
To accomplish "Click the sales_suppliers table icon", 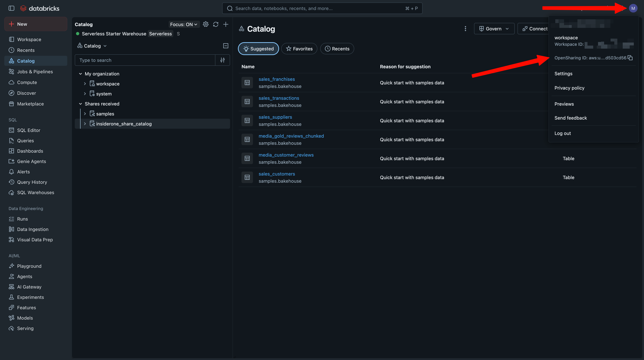I will [x=247, y=120].
